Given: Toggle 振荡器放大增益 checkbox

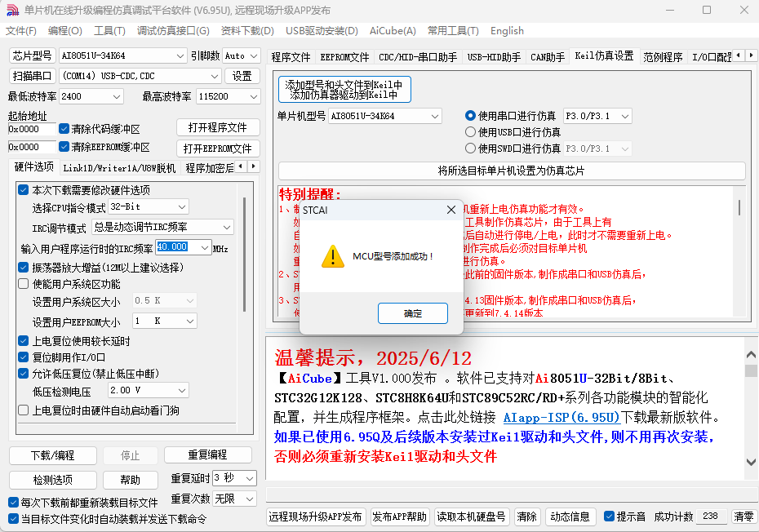Looking at the screenshot, I should [23, 267].
